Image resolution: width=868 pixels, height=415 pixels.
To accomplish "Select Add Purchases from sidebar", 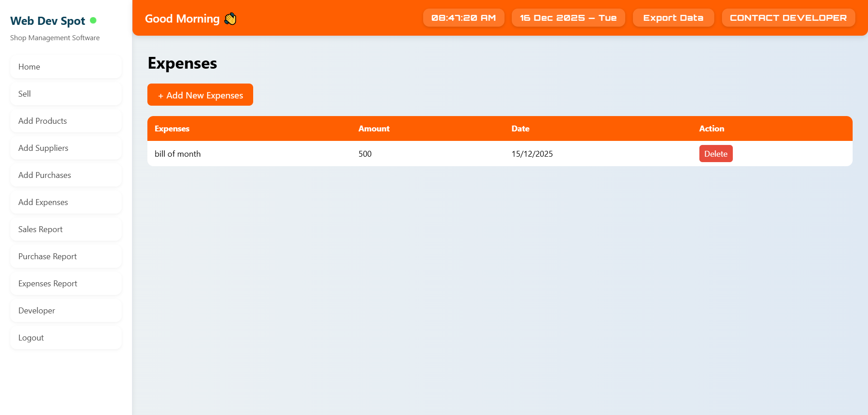I will [66, 175].
